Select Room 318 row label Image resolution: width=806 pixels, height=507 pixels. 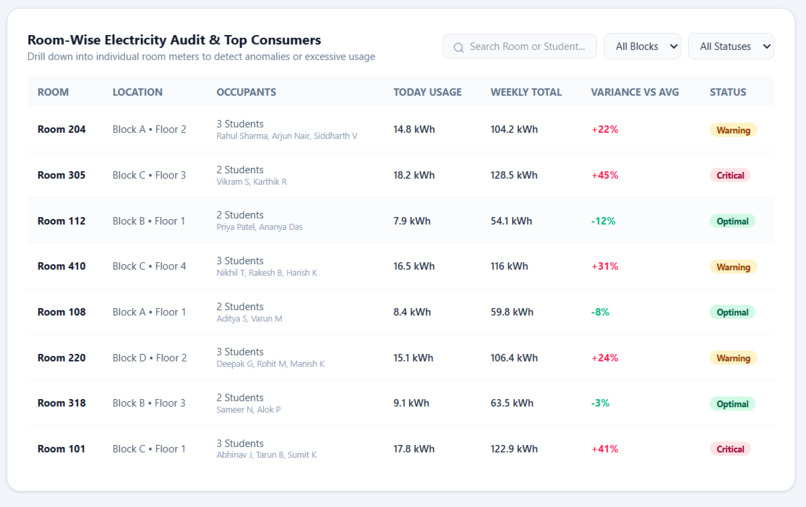click(x=62, y=403)
